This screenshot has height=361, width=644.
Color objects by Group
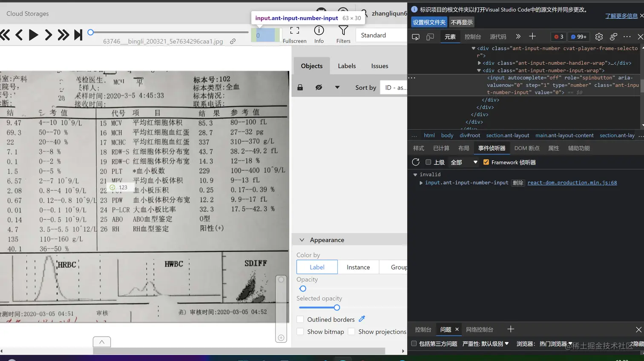coord(393,267)
